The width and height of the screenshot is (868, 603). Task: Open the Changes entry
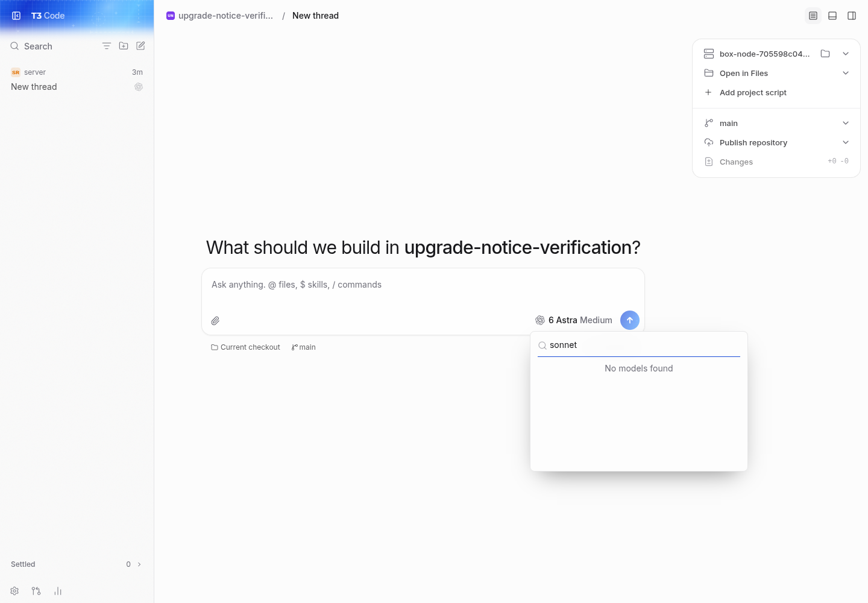tap(776, 162)
